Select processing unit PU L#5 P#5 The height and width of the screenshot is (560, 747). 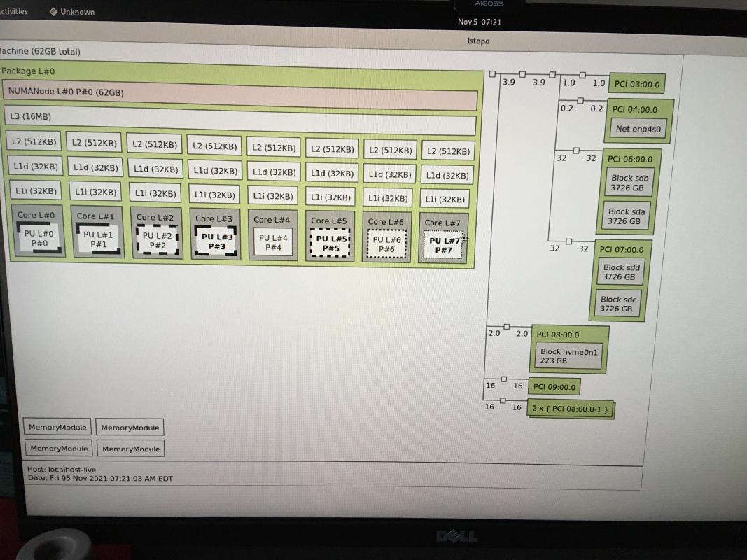pyautogui.click(x=329, y=244)
